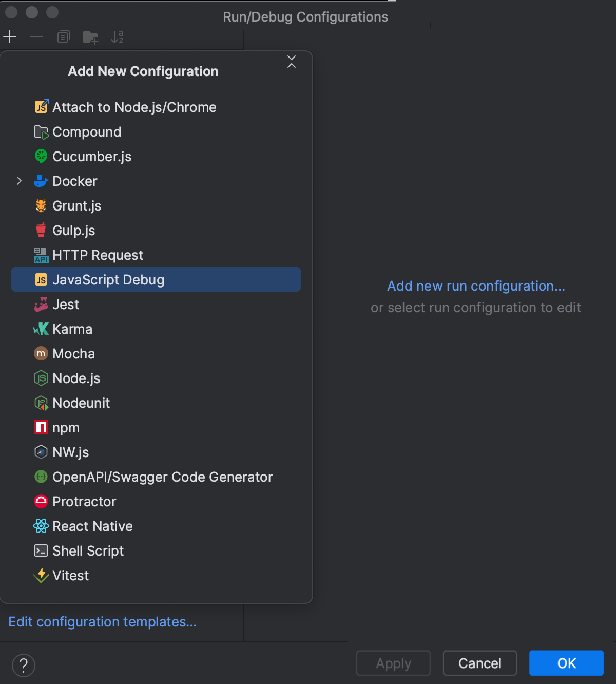
Task: Open "Add new run configuration..."
Action: (x=475, y=286)
